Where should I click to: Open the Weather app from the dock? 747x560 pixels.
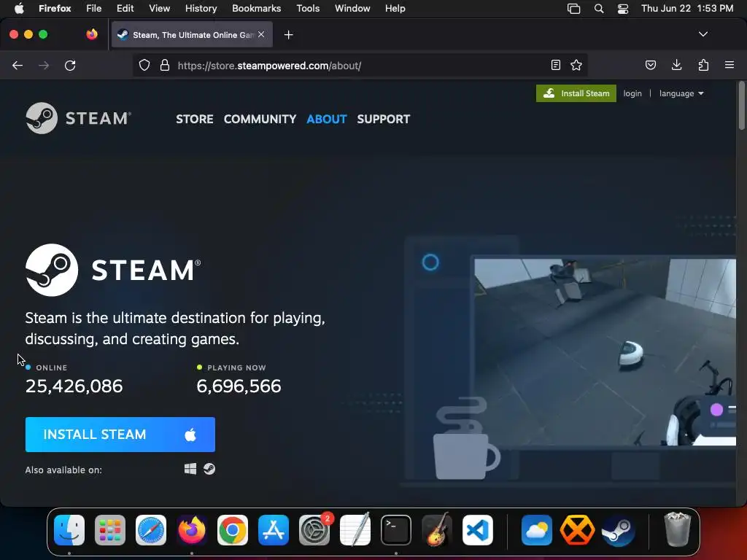click(x=536, y=530)
